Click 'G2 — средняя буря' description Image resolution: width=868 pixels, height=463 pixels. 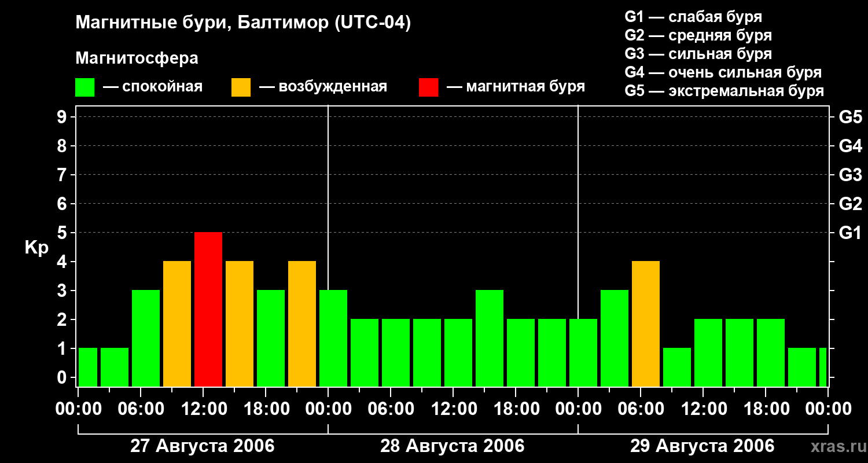[698, 35]
